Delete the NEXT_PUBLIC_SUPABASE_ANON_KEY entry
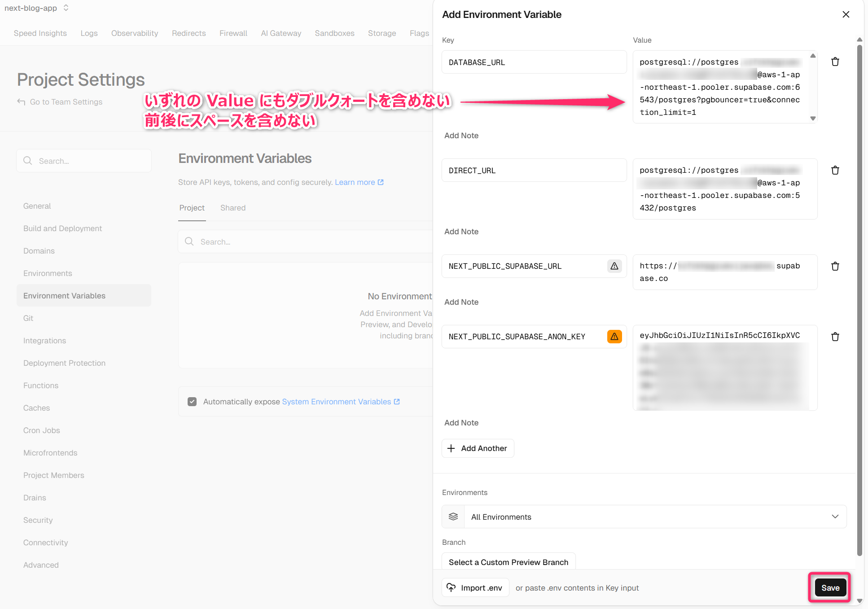The width and height of the screenshot is (868, 609). point(835,337)
